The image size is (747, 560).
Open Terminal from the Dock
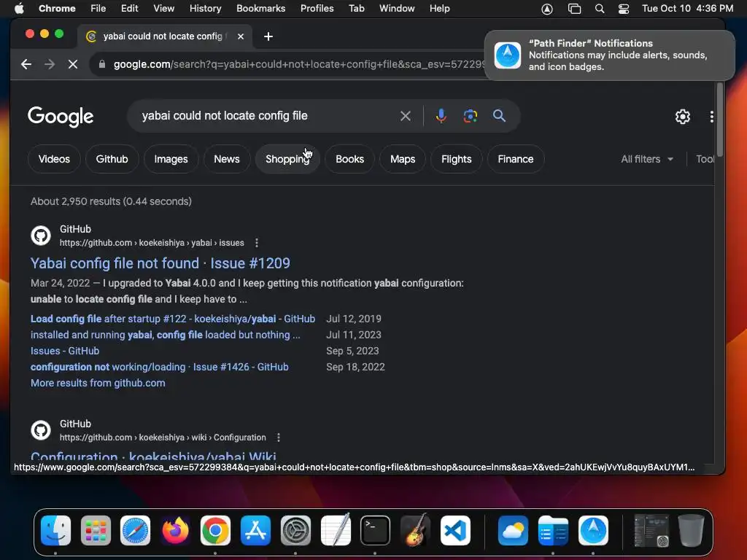click(x=375, y=531)
